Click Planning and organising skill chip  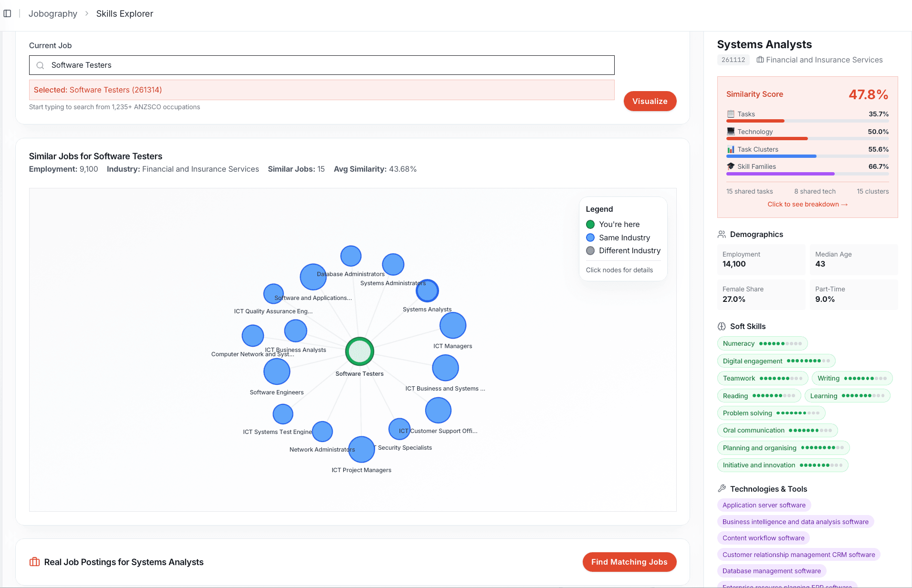(x=783, y=448)
